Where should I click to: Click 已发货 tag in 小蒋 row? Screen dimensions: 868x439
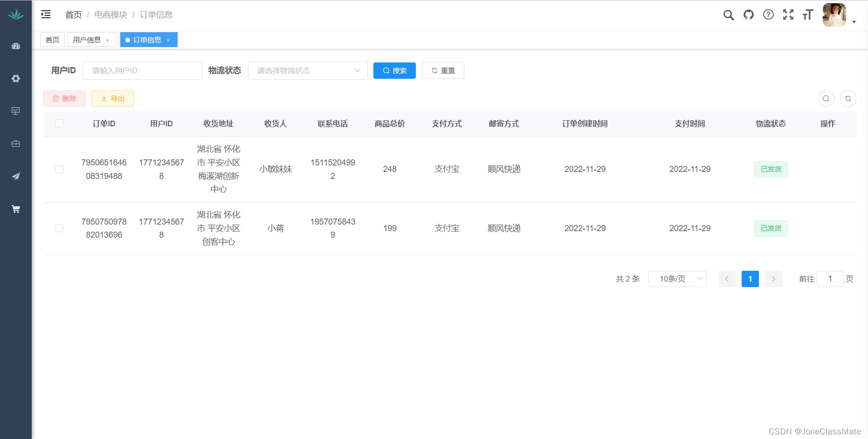pyautogui.click(x=771, y=228)
